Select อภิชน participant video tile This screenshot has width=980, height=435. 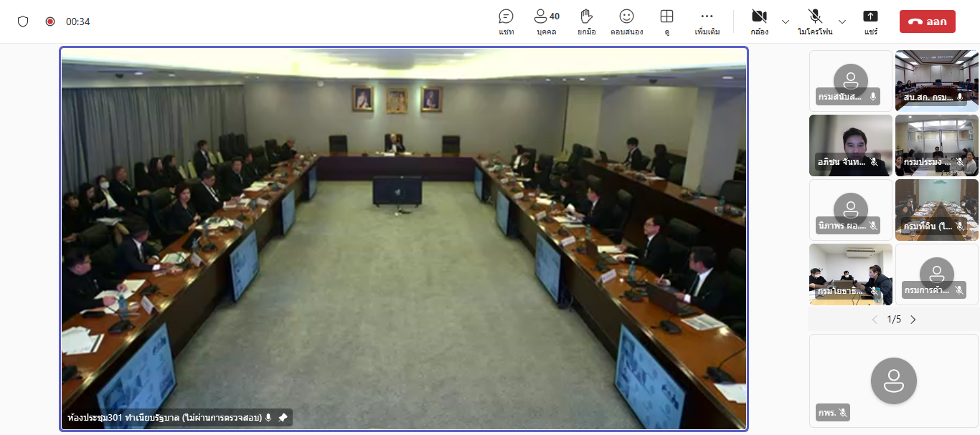click(x=850, y=145)
